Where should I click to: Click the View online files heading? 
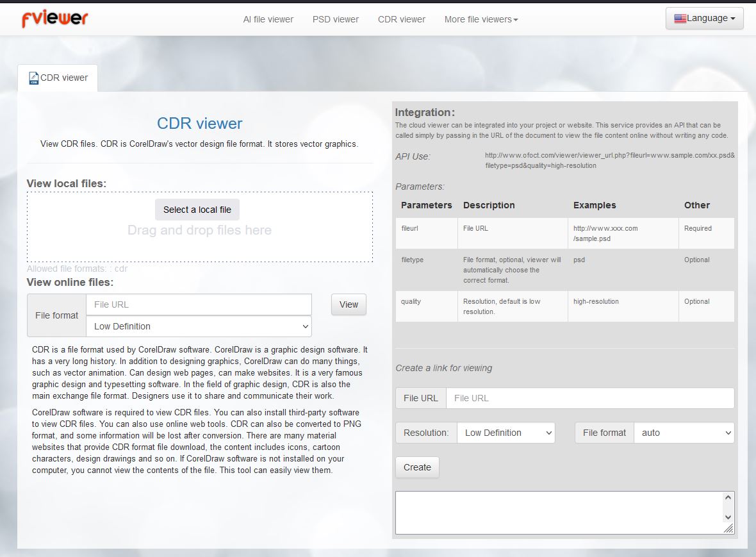coord(70,282)
